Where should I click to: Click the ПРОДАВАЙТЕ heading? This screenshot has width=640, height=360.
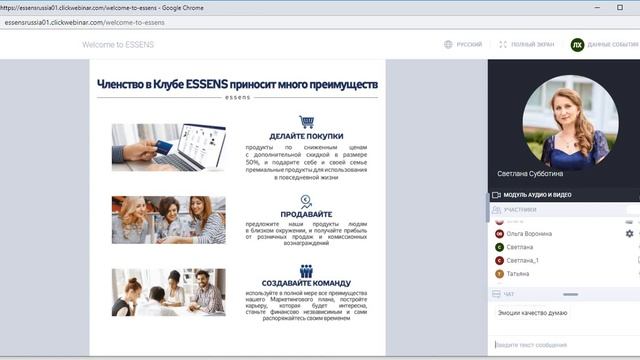306,214
